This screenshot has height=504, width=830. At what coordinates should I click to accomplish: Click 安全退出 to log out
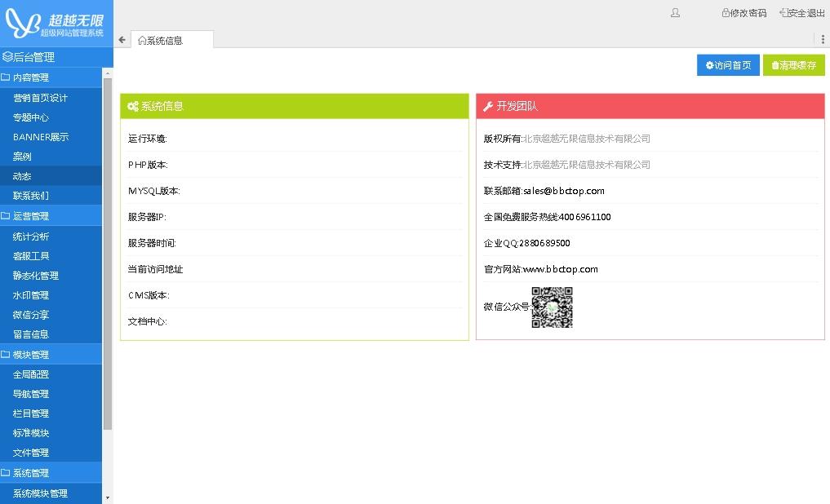click(801, 13)
